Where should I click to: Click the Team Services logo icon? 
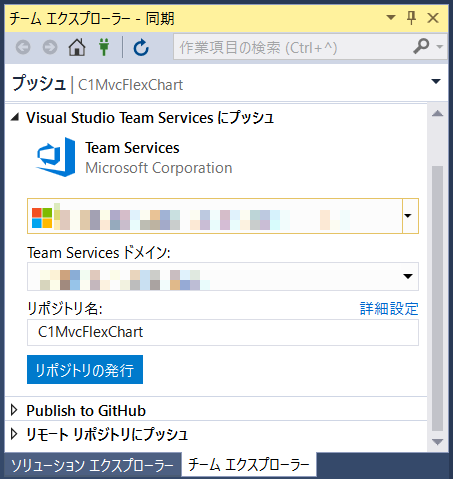pos(56,157)
